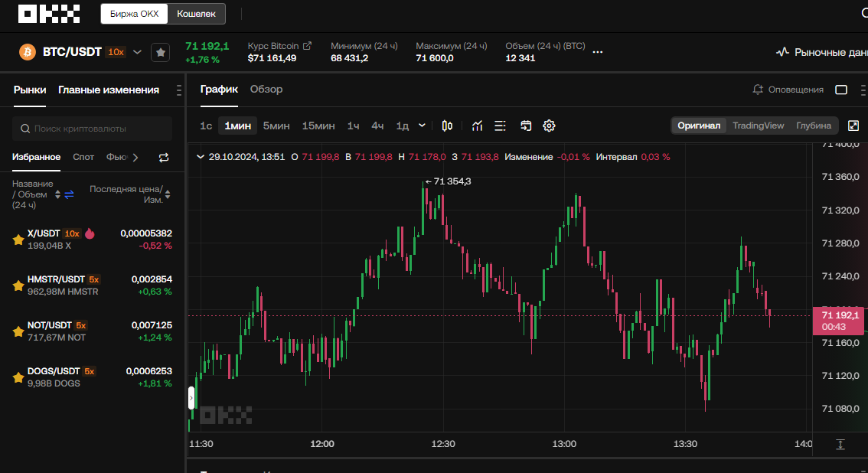
Task: Click the hot flame icon on X/USDT
Action: 90,233
